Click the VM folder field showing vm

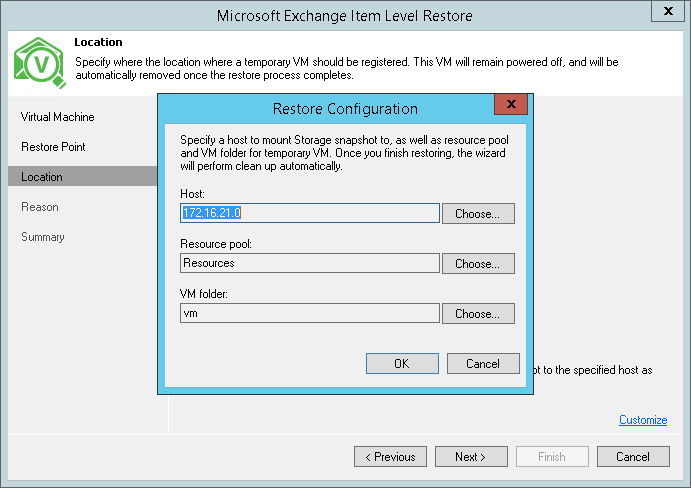click(x=309, y=313)
